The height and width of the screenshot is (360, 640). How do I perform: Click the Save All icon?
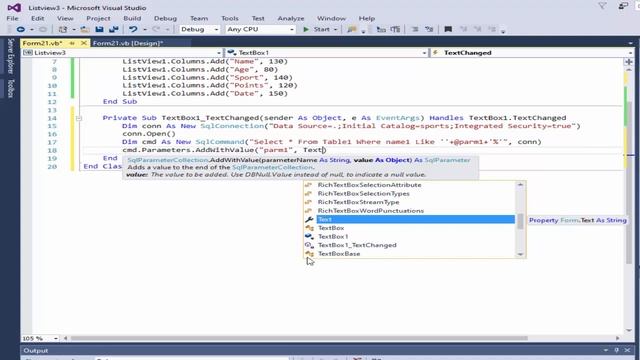click(113, 29)
